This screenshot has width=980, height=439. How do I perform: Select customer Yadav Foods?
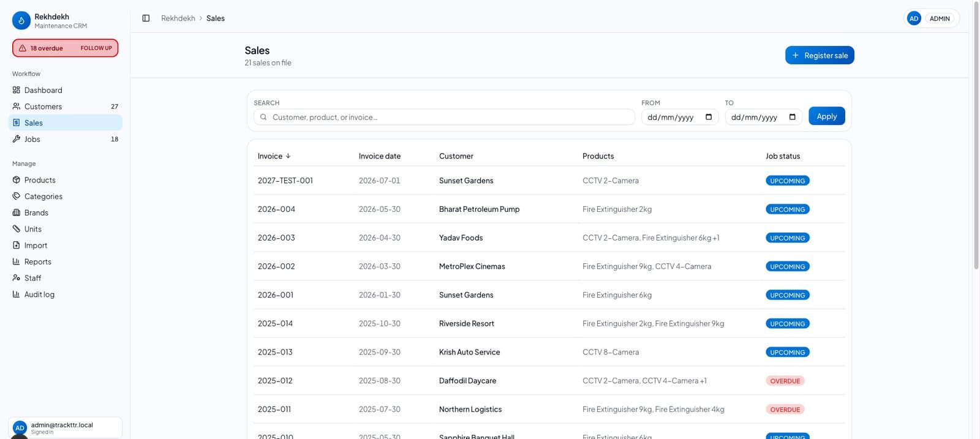(461, 238)
